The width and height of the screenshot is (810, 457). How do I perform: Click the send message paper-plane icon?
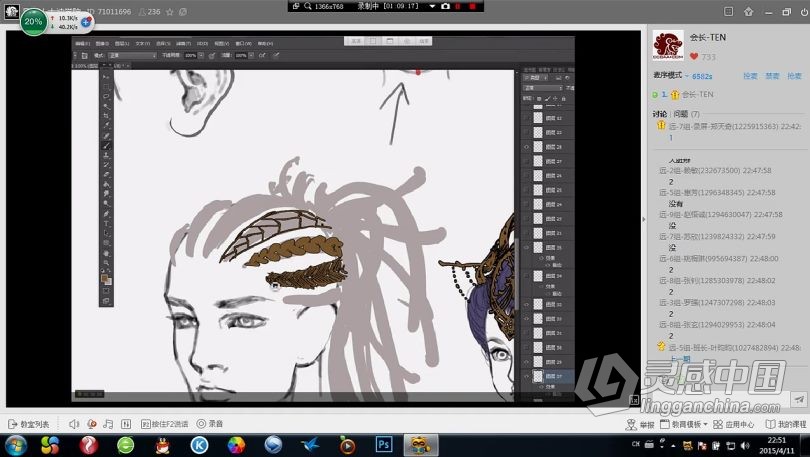799,399
